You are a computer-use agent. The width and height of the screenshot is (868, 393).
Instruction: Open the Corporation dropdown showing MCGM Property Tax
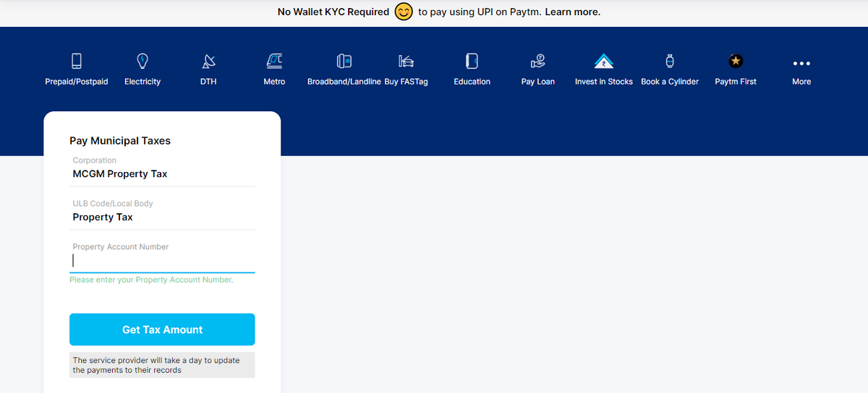point(162,174)
